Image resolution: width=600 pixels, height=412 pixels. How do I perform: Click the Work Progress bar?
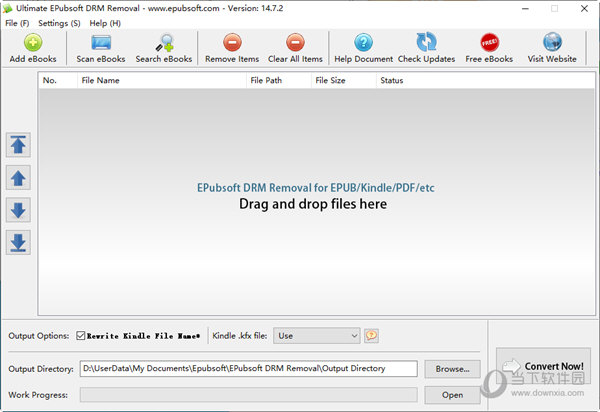(248, 395)
